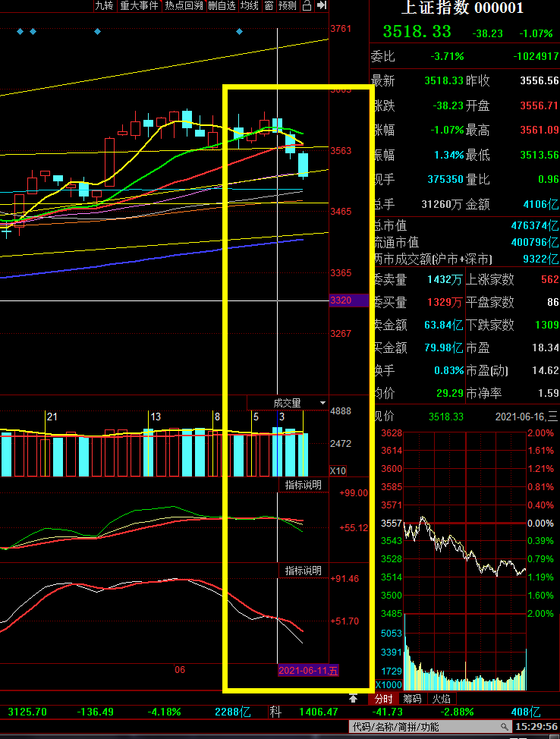This screenshot has height=739, width=560.
Task: Toggle 均线 moving average lines
Action: tap(249, 6)
